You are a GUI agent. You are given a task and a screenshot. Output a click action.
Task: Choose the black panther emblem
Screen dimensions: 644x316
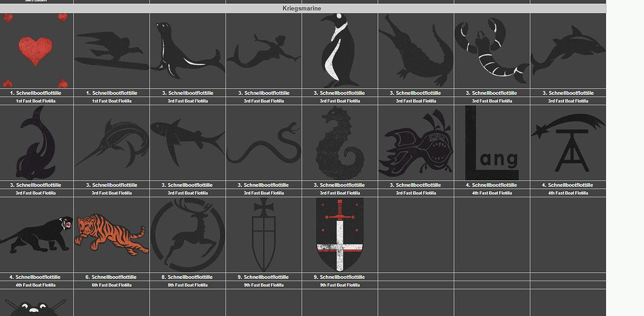[36, 235]
